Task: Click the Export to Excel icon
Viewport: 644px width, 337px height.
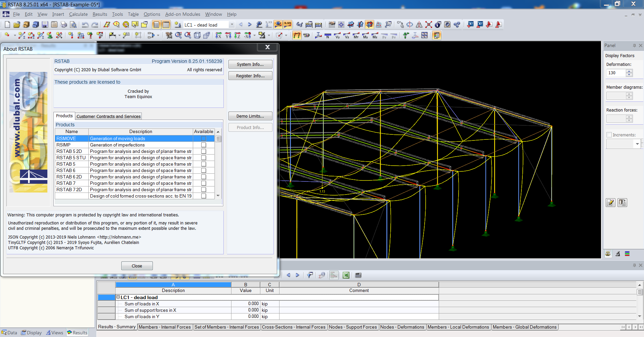Action: point(346,275)
